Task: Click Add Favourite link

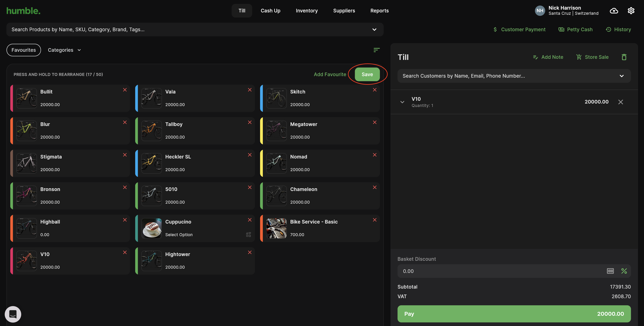Action: (x=330, y=74)
